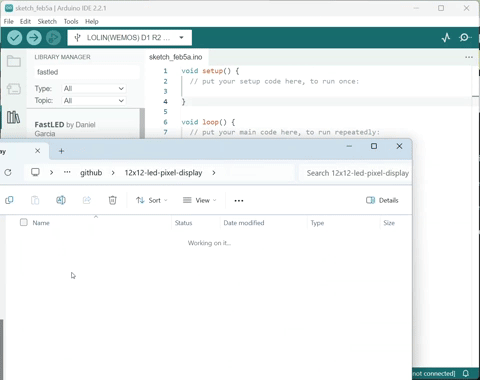
Task: Click the not connected status text
Action: [x=434, y=374]
